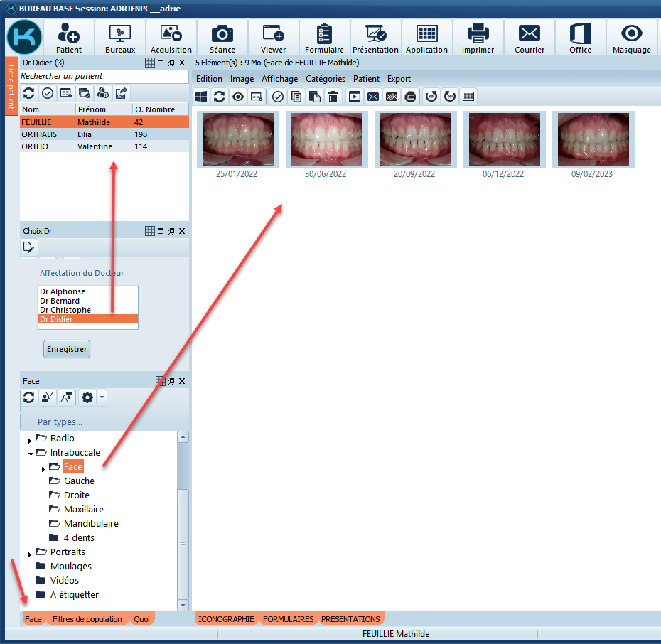Screen dimensions: 661x644
Task: Open the Courrier envelope icon
Action: pyautogui.click(x=529, y=37)
